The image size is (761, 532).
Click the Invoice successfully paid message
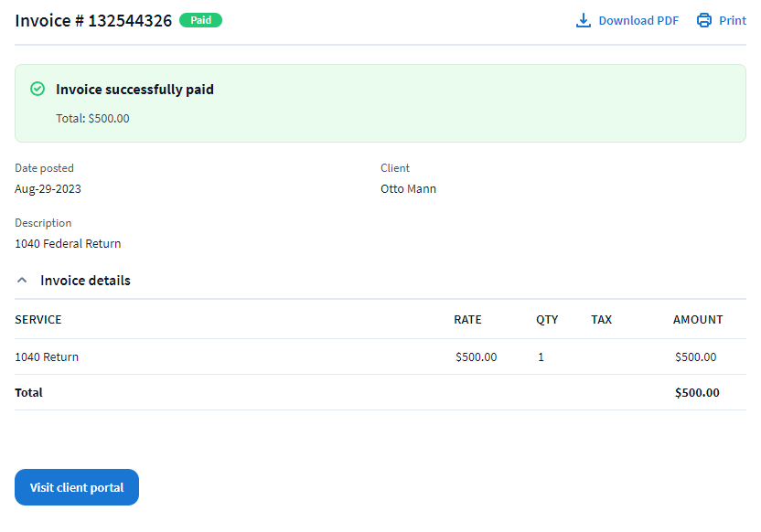tap(134, 90)
